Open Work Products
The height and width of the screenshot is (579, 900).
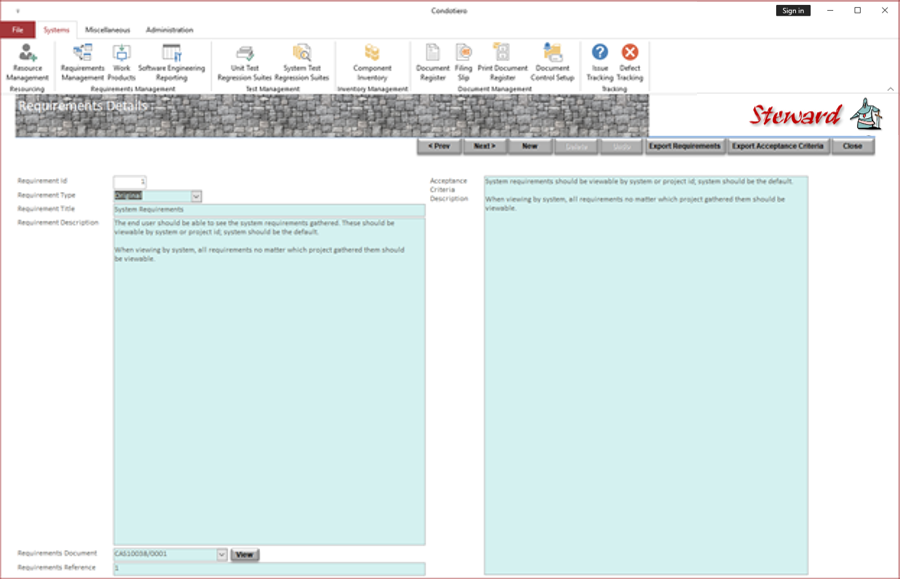(x=122, y=63)
